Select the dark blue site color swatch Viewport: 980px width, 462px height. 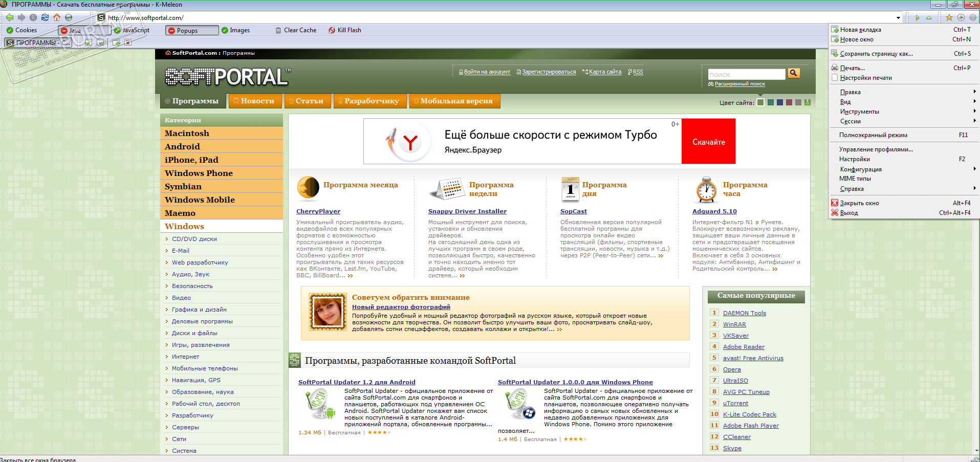(780, 102)
